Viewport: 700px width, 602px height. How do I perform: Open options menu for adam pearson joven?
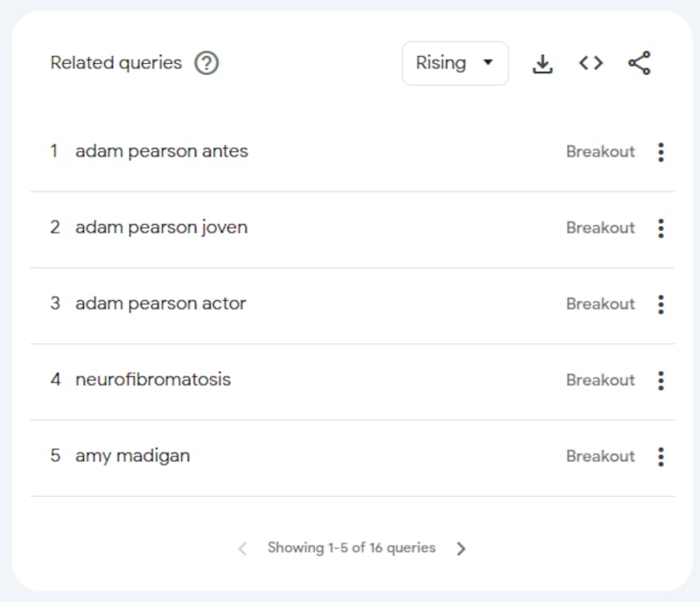(661, 227)
